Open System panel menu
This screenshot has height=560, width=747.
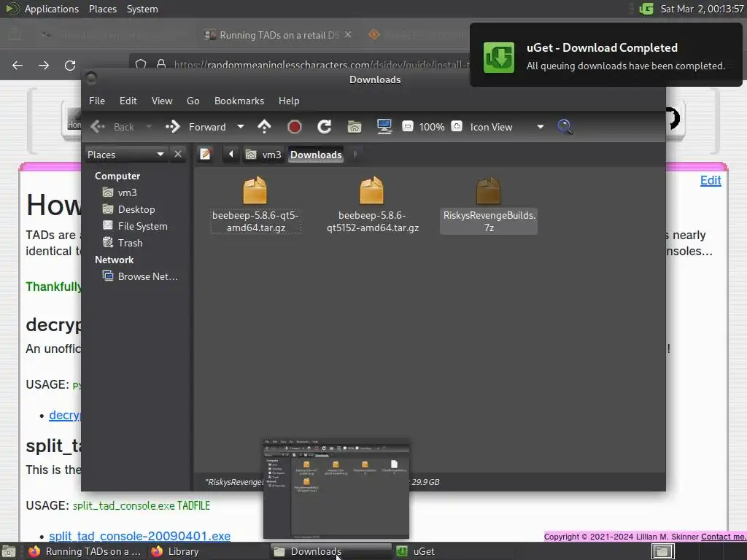142,9
